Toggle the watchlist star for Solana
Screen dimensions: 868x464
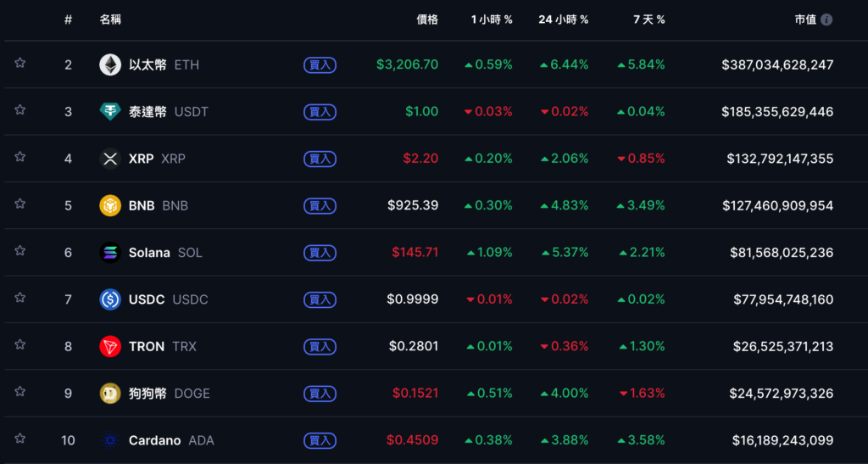(x=19, y=251)
